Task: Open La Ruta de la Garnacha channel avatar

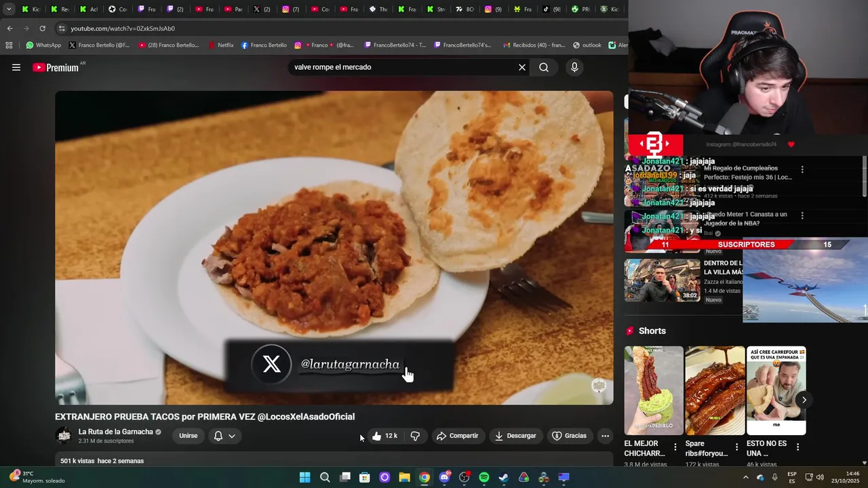Action: (x=64, y=436)
